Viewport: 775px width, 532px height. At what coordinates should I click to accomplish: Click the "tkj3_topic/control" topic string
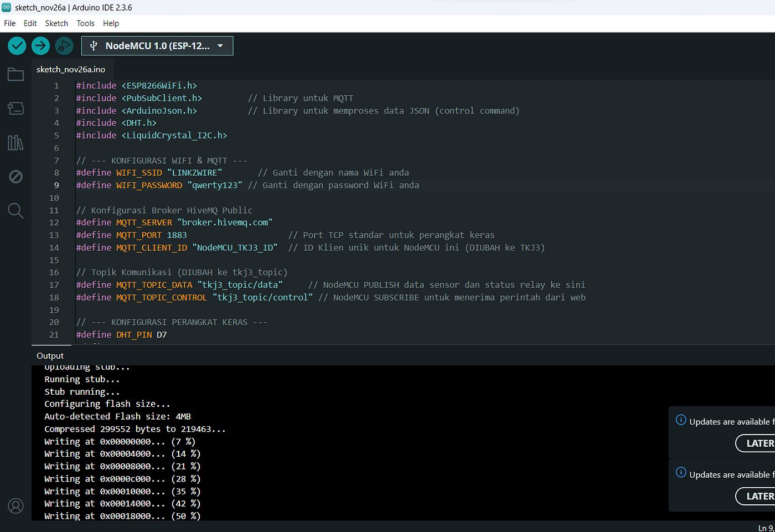262,297
